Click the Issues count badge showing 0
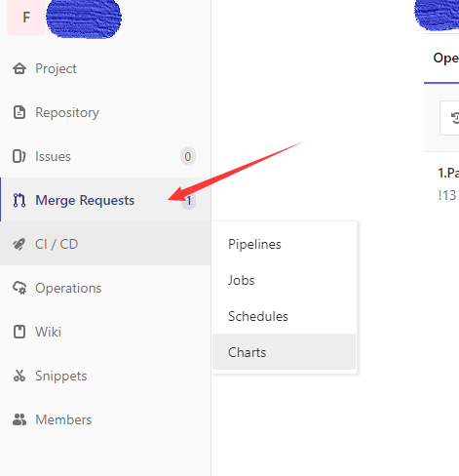The width and height of the screenshot is (459, 476). pyautogui.click(x=188, y=156)
